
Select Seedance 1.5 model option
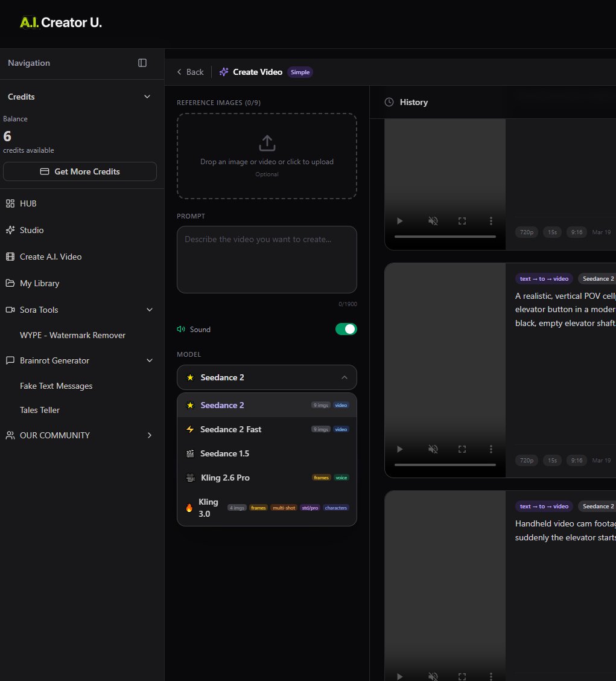point(267,453)
